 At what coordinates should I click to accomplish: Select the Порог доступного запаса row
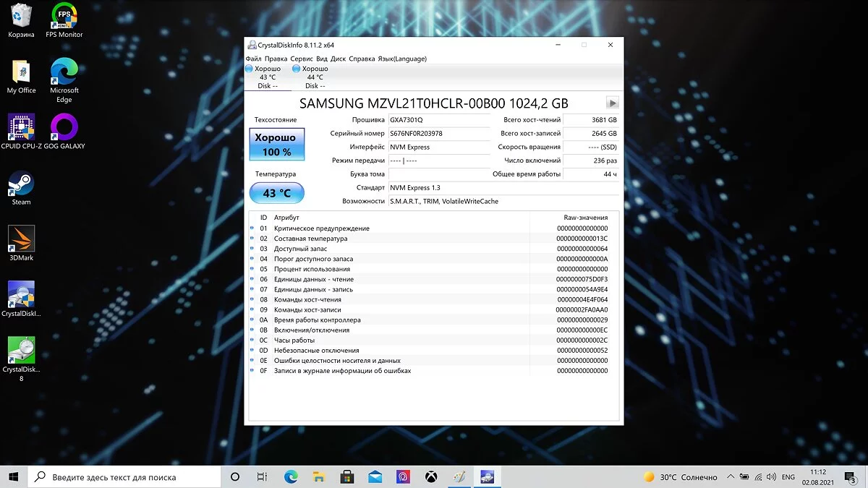click(433, 259)
